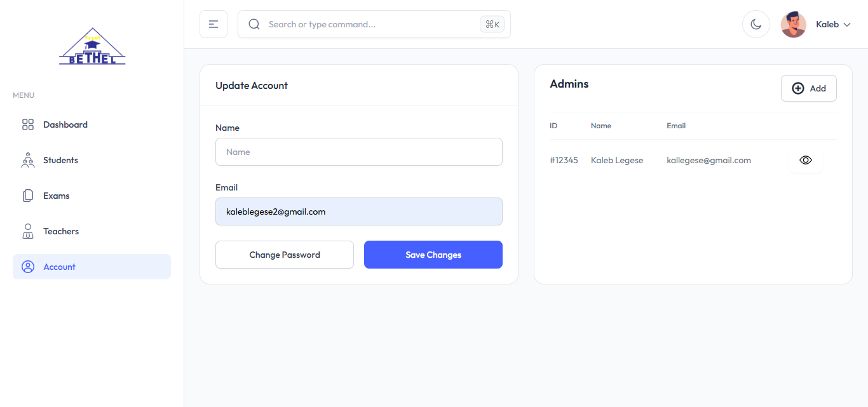Screen dimensions: 868x407
Task: Expand the Kaleb user dropdown chevron
Action: (x=847, y=25)
